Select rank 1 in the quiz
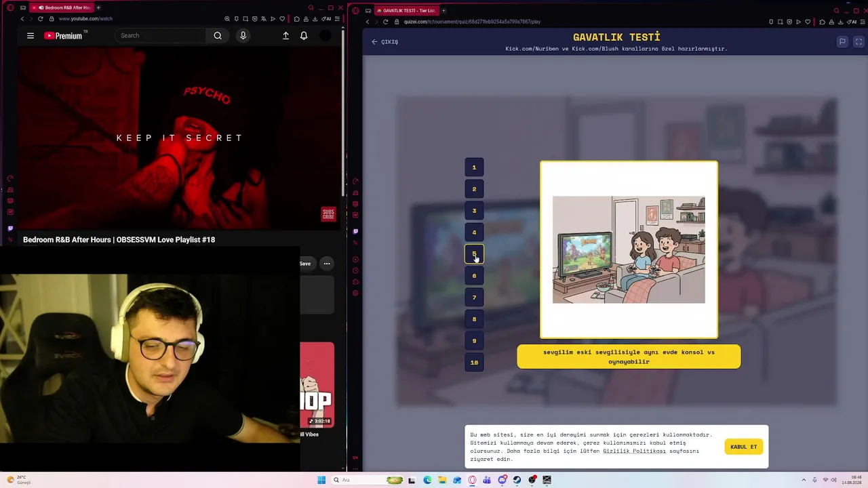This screenshot has height=488, width=868. click(474, 167)
